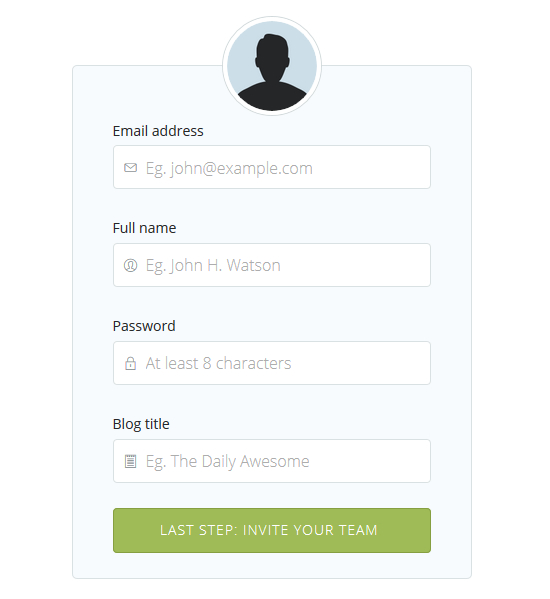
Task: Focus the Email address input box
Action: 272,167
